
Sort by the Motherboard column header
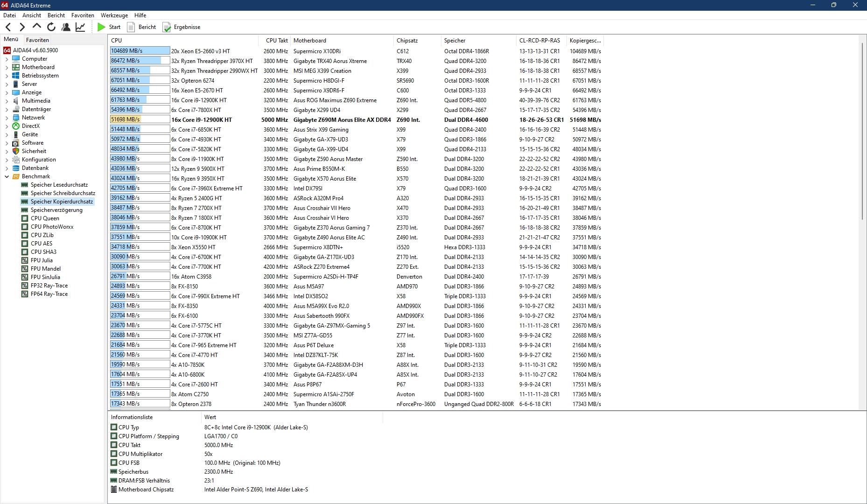(343, 41)
